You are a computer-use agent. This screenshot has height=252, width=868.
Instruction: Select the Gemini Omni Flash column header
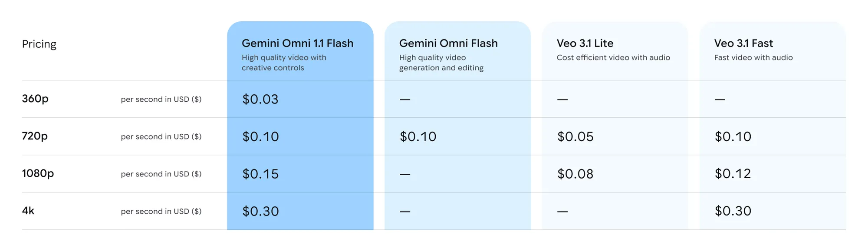tap(448, 43)
